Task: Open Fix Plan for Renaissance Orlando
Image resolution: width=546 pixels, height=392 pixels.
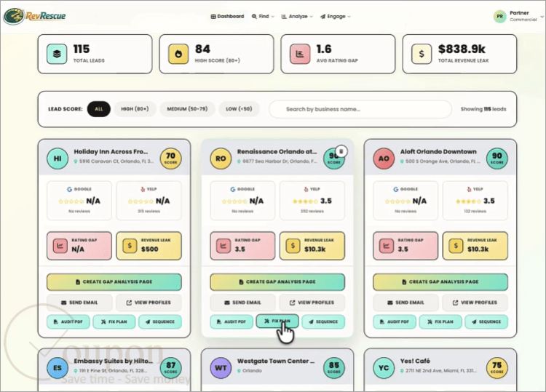Action: pyautogui.click(x=277, y=321)
